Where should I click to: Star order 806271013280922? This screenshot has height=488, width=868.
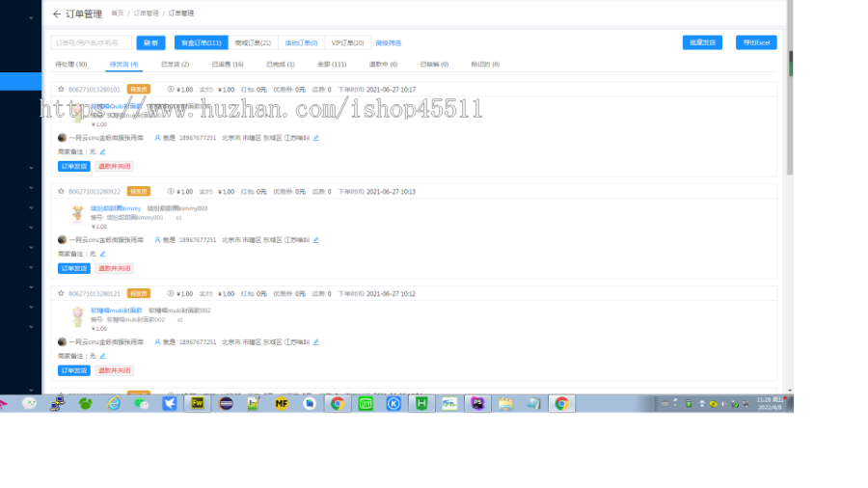[61, 191]
